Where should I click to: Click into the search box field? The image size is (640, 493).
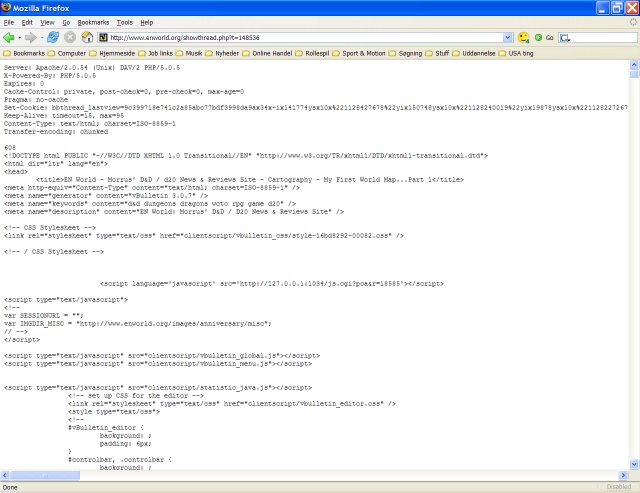604,38
